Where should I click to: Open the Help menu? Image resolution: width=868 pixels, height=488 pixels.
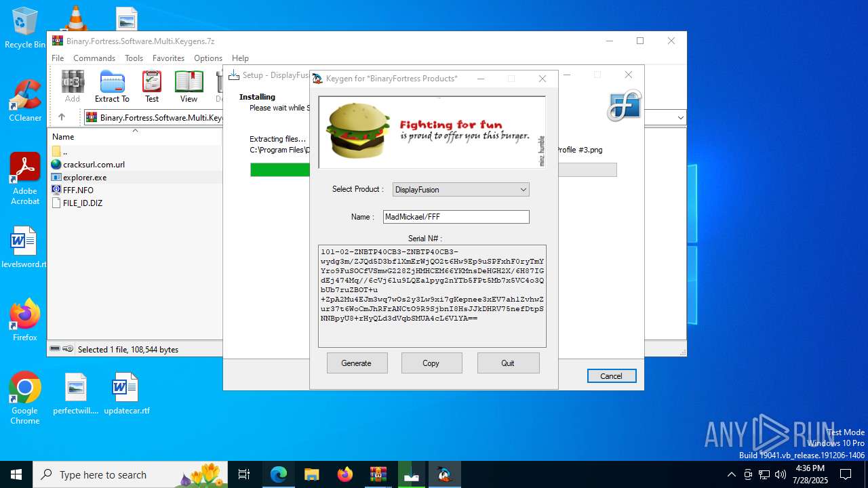[x=240, y=58]
